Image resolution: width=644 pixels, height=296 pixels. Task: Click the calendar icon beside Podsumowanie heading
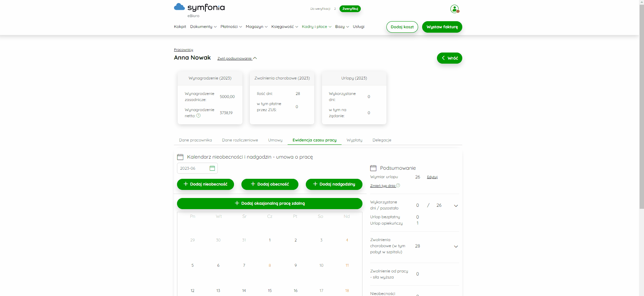[x=373, y=168]
